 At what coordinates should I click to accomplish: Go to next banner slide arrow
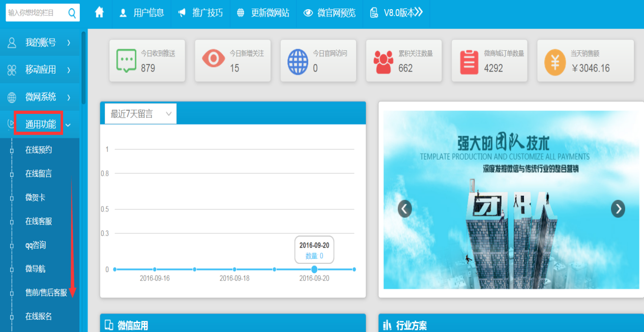pos(618,208)
